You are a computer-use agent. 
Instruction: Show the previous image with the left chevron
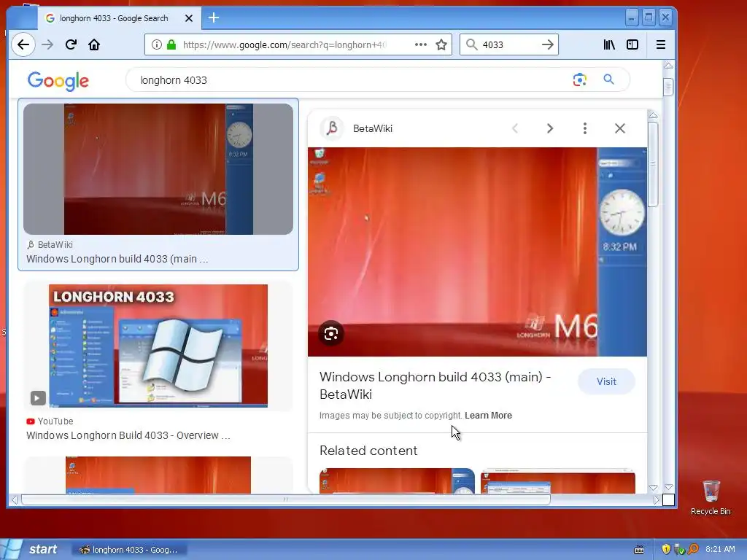515,128
